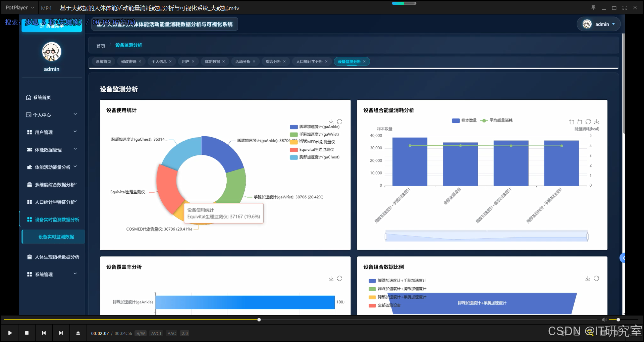
Task: Close the 人口统计学分析 tab
Action: pyautogui.click(x=326, y=61)
